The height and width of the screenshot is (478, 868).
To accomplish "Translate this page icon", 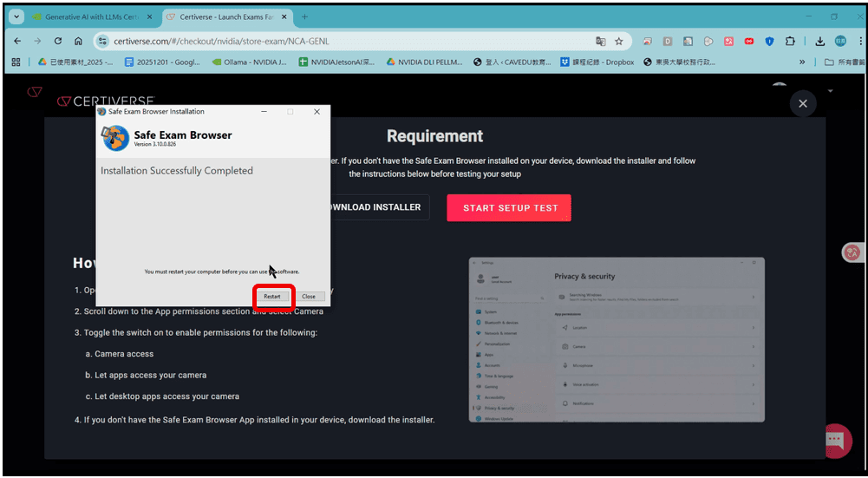I will (x=600, y=41).
